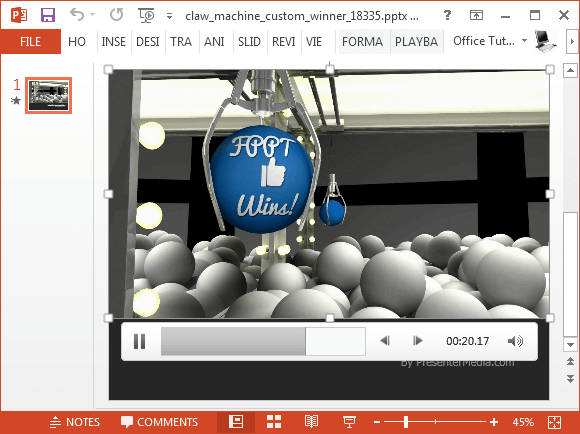Screen dimensions: 580x434
Task: Start Slide Show from status bar
Action: 349,422
